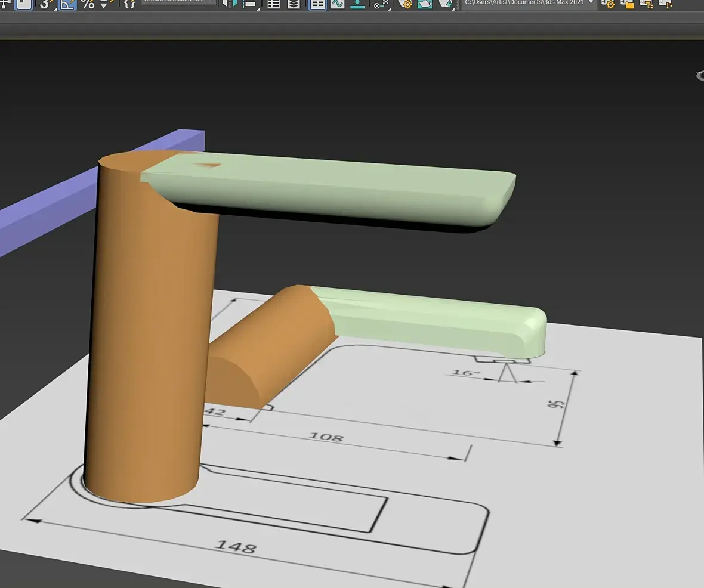Toggle the Angle Snap button
Screen dimensions: 704x588
[66, 4]
